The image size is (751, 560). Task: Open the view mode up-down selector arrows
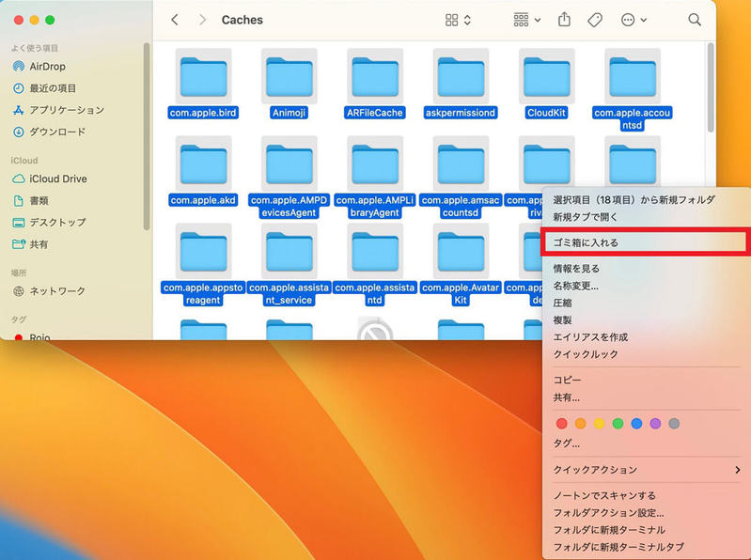467,20
